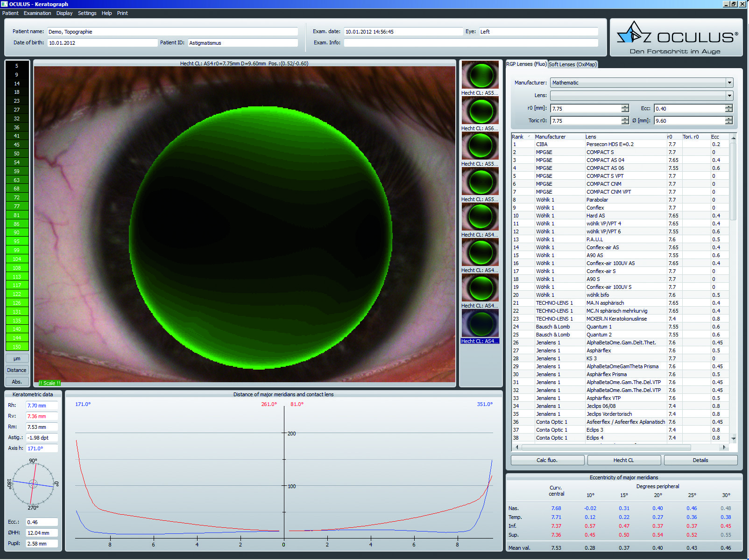The width and height of the screenshot is (749, 560).
Task: Open the Patient menu
Action: [10, 13]
